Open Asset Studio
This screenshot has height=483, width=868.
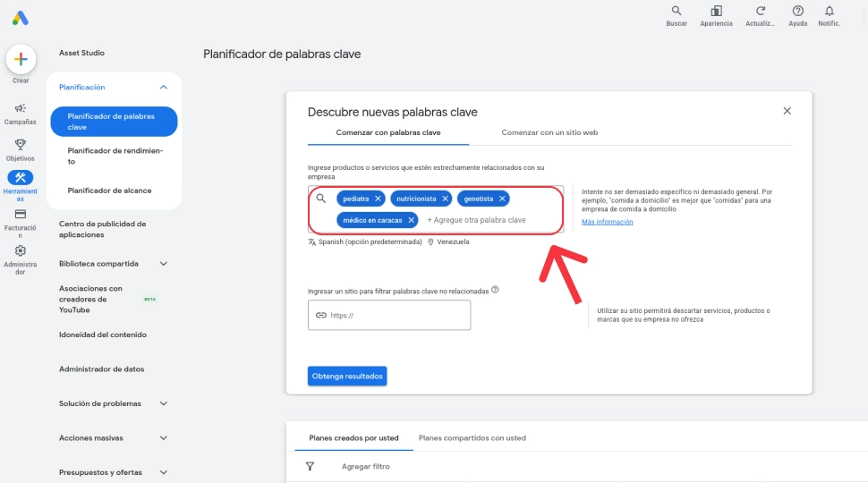click(82, 53)
